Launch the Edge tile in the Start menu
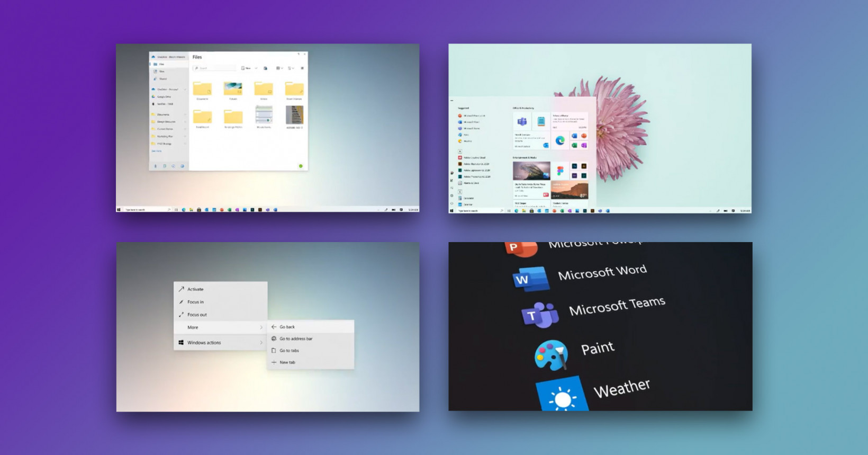 pyautogui.click(x=560, y=140)
